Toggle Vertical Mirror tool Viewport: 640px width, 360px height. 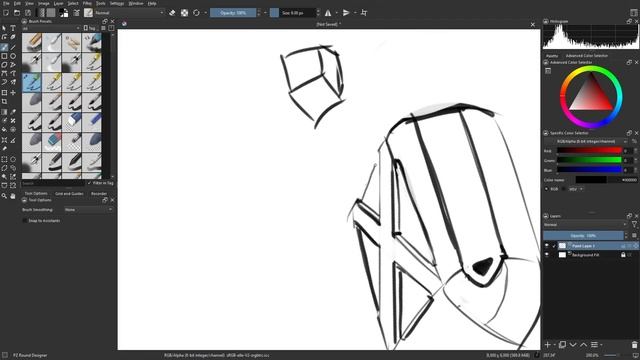[346, 13]
